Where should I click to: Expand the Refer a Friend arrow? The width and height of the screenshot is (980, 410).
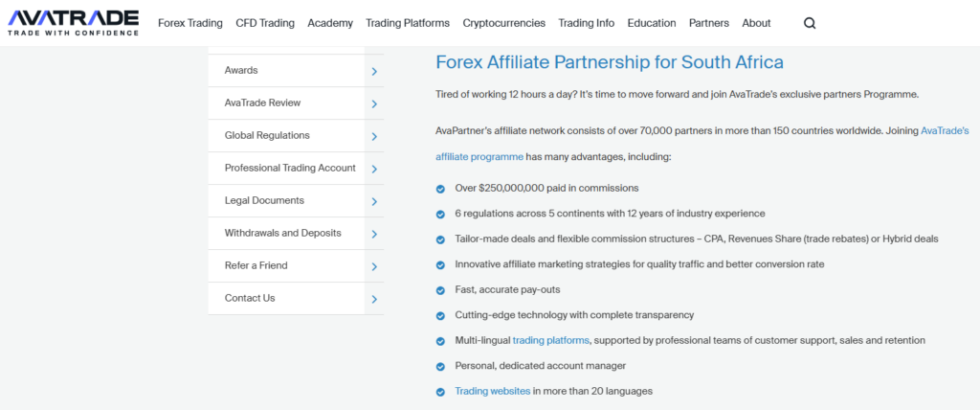coord(374,266)
